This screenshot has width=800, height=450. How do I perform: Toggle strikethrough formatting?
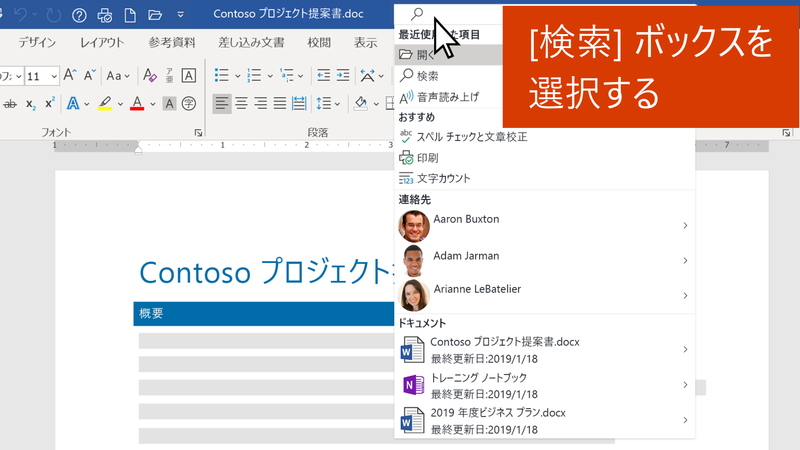10,104
